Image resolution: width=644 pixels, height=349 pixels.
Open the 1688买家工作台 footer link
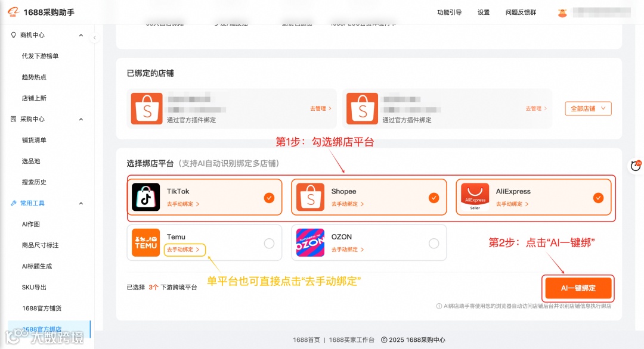pos(352,340)
